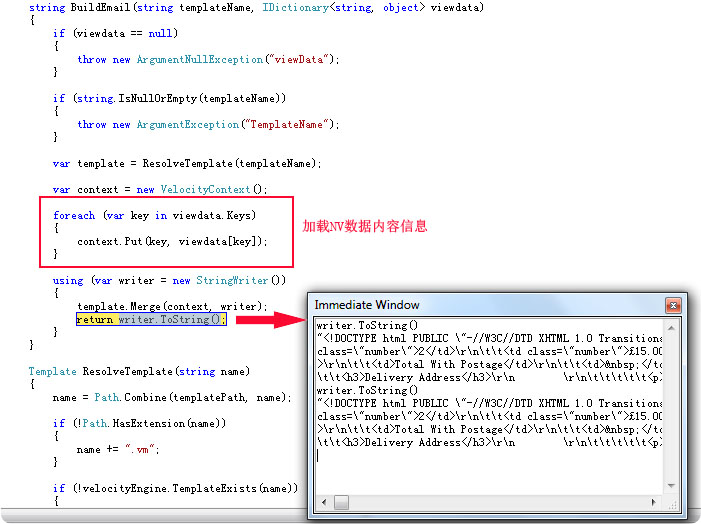The image size is (701, 524).
Task: Click the second Delivery Address output line
Action: click(489, 442)
